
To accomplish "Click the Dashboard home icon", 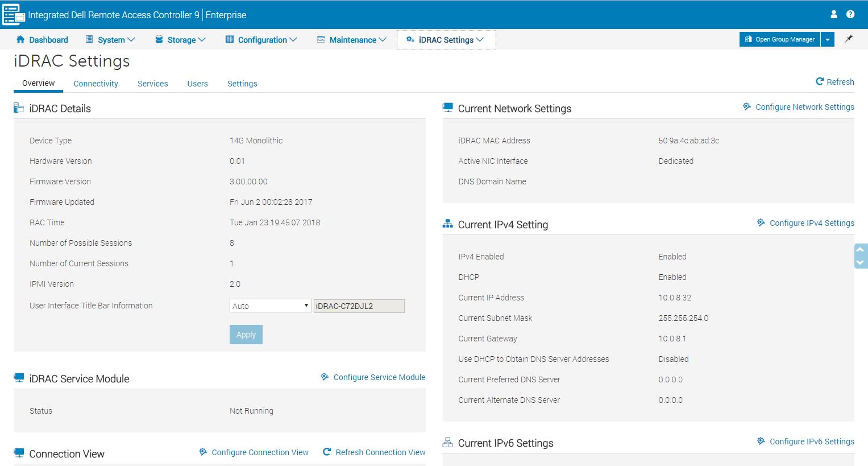I will point(20,40).
